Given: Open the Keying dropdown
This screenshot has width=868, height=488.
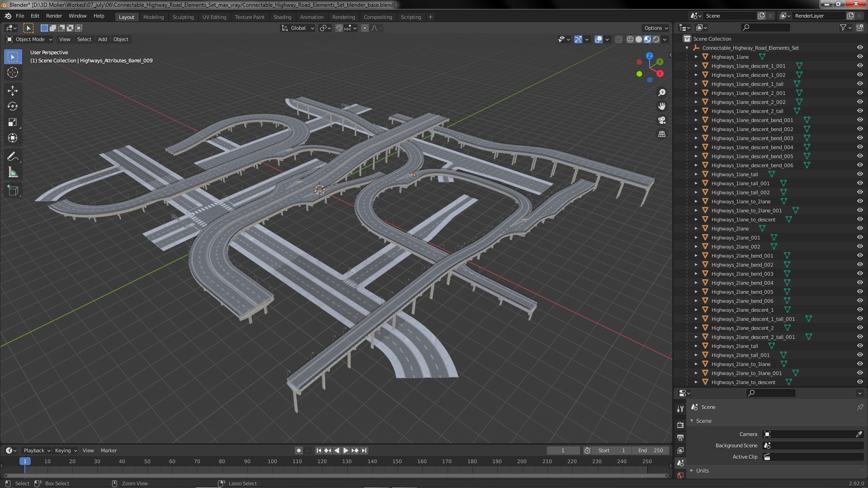Looking at the screenshot, I should click(x=66, y=450).
